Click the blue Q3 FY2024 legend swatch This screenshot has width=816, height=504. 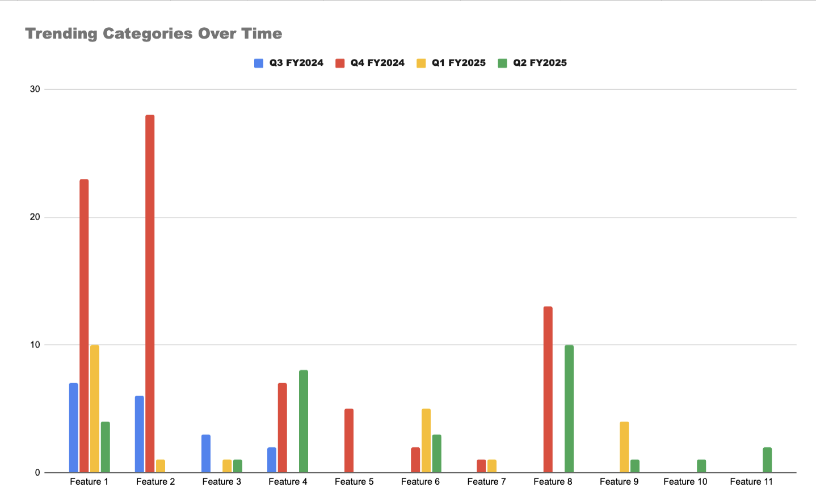pyautogui.click(x=259, y=63)
